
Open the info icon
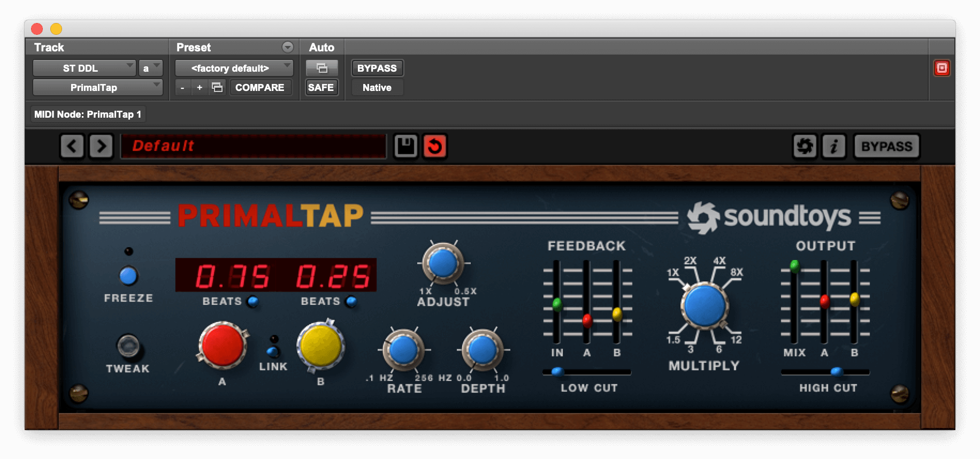[833, 146]
